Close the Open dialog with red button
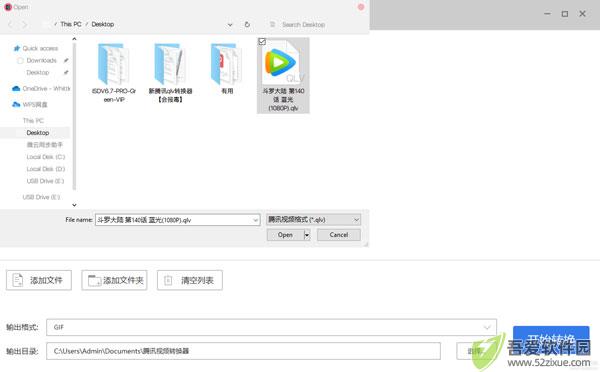This screenshot has height=372, width=600. (x=361, y=7)
